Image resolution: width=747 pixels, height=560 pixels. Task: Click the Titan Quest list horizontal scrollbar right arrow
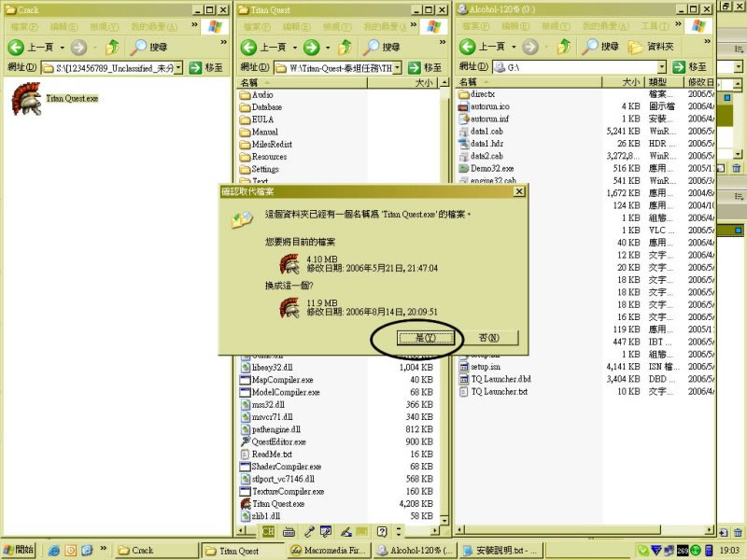coord(435,530)
